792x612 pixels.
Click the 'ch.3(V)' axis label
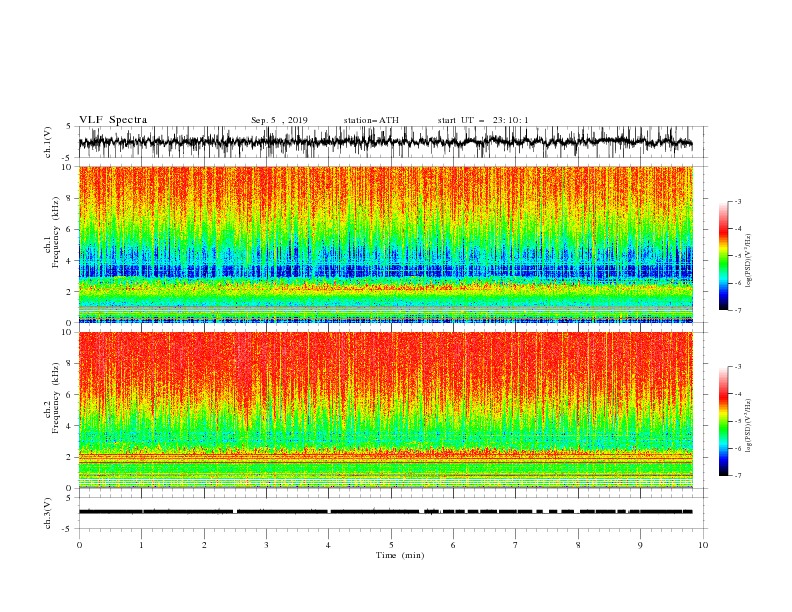click(x=48, y=513)
